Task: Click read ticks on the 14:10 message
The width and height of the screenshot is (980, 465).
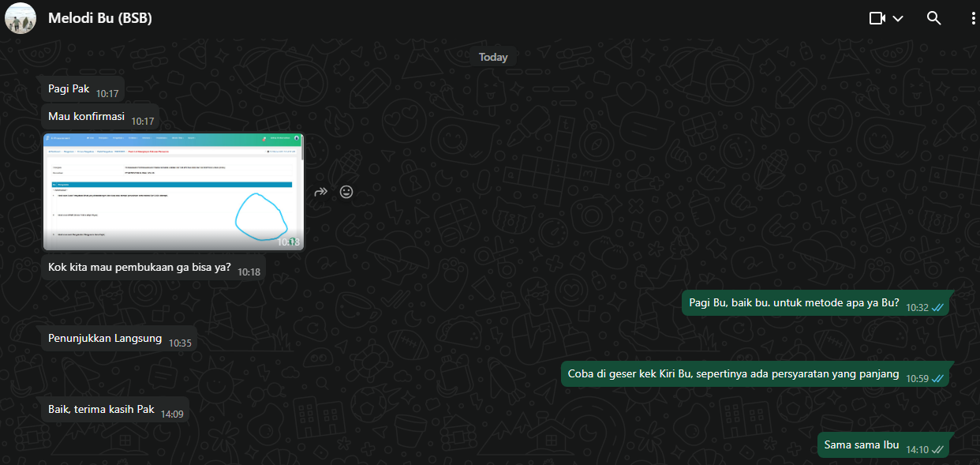Action: (x=937, y=449)
